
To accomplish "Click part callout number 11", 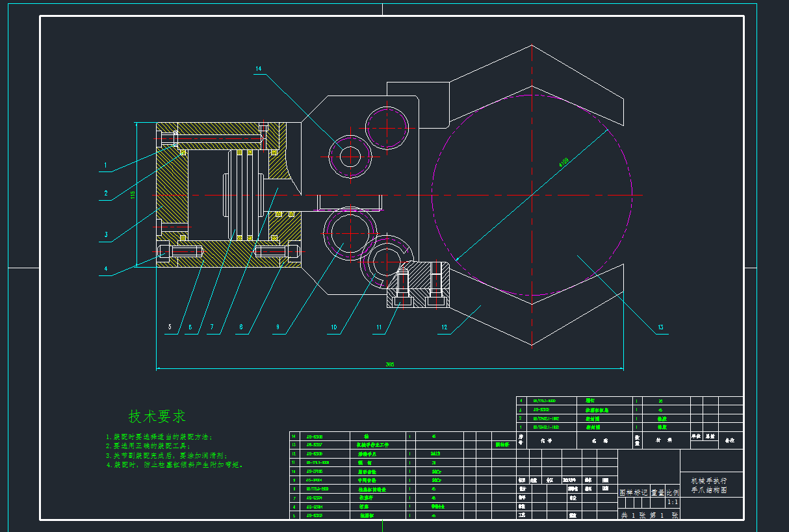I will tap(379, 328).
